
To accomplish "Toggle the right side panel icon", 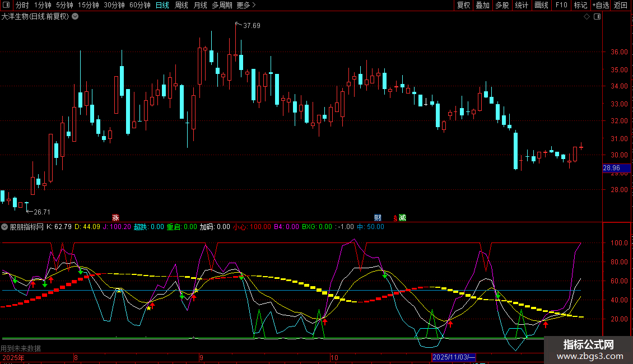I will coord(597,17).
